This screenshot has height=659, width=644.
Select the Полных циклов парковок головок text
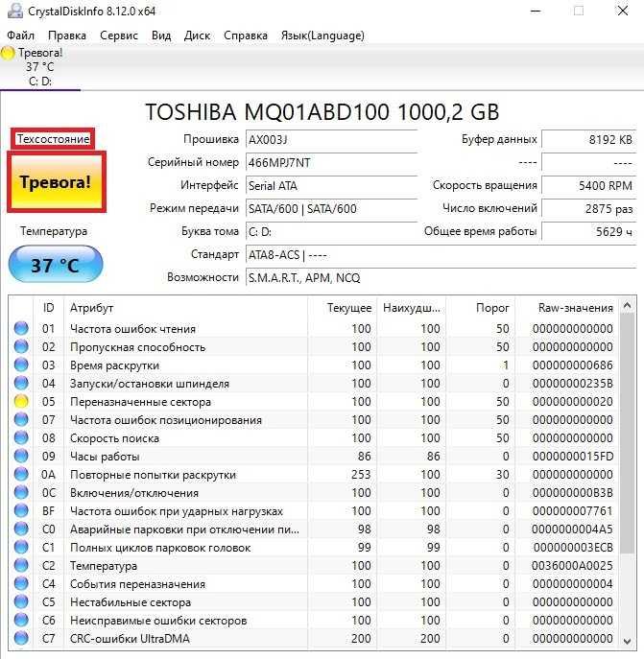pos(160,548)
